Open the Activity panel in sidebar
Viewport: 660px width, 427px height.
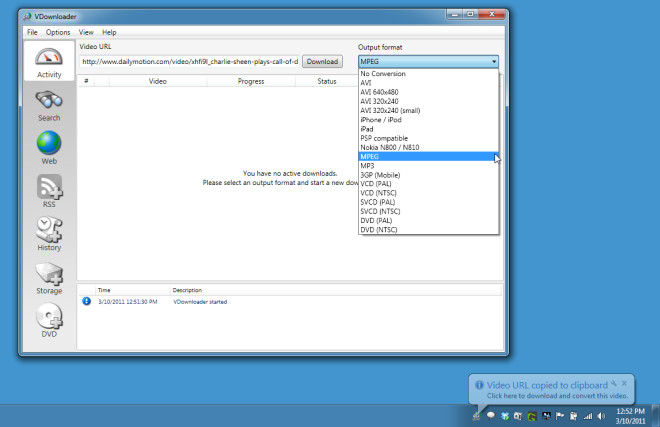pos(49,61)
